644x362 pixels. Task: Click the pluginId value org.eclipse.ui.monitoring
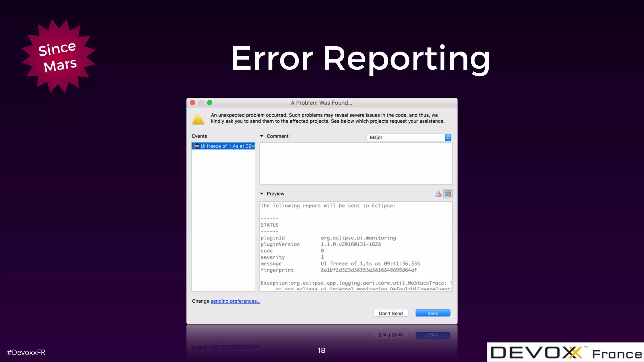click(358, 238)
